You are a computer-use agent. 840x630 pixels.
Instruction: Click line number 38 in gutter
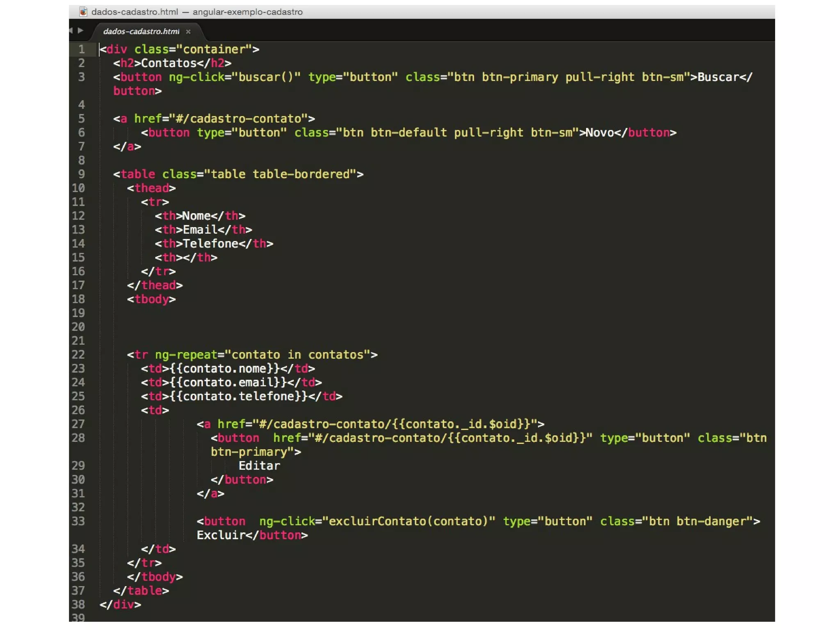click(x=78, y=604)
